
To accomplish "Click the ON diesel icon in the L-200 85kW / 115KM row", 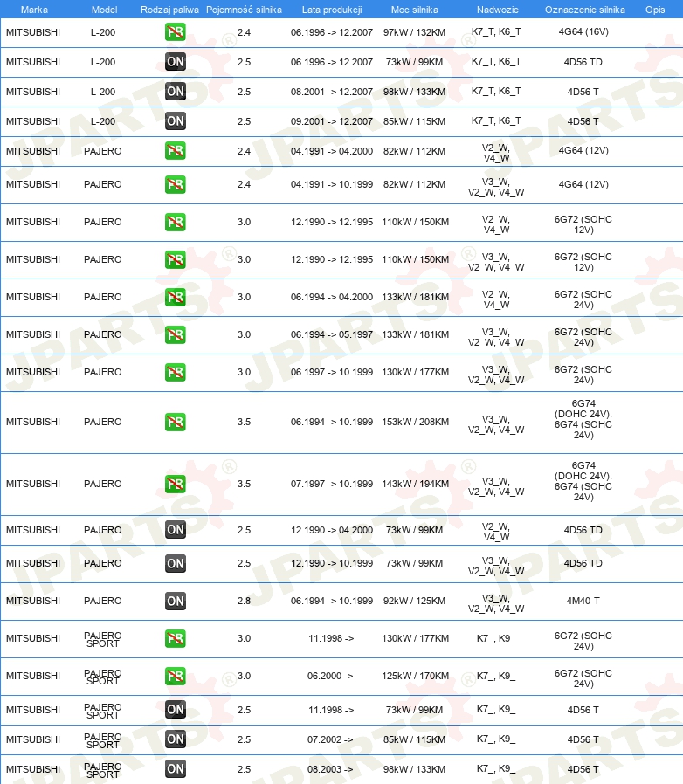I will click(x=176, y=121).
